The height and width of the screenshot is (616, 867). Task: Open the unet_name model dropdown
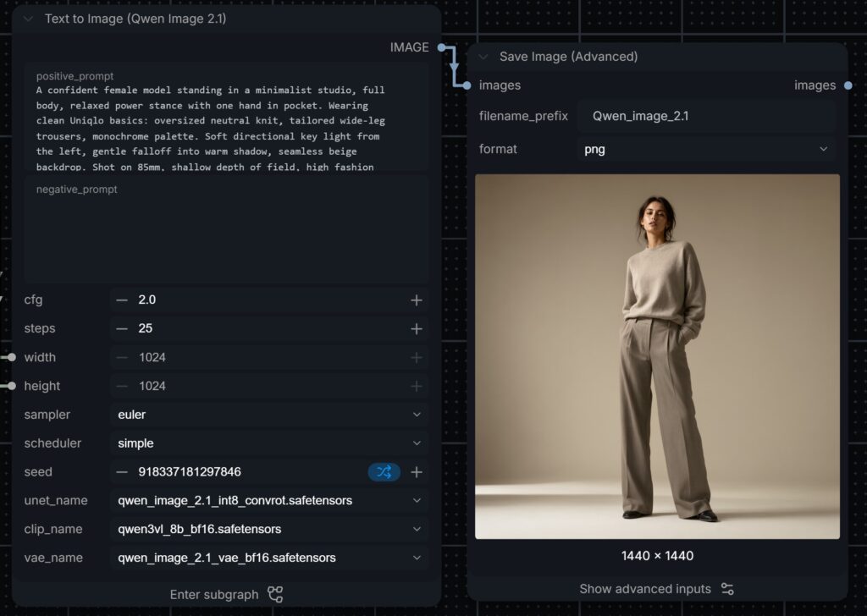(268, 501)
